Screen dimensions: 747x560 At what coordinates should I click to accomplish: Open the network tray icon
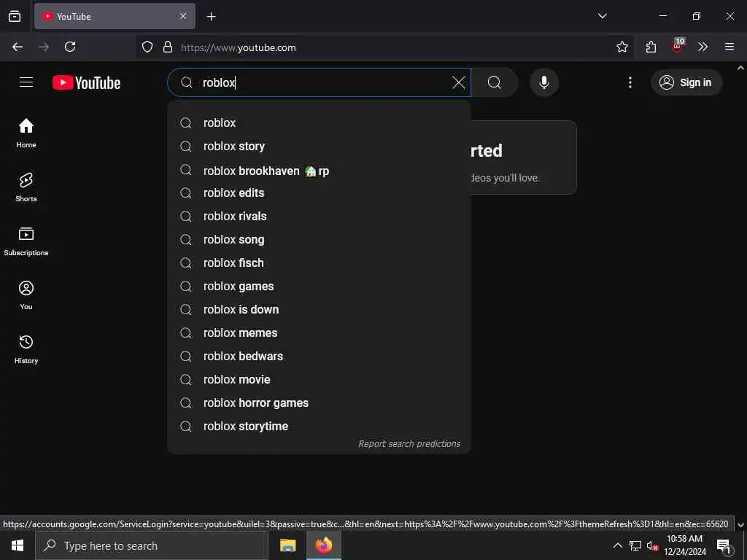pos(635,545)
